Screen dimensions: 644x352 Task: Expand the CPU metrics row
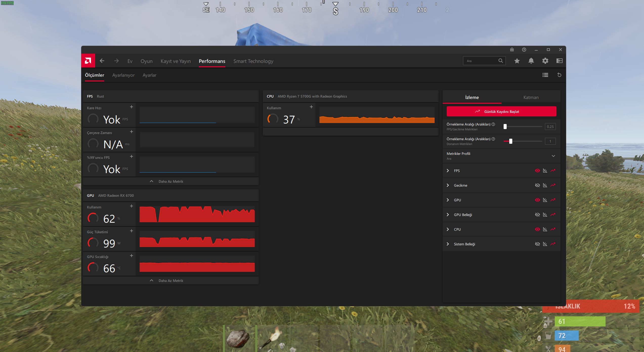click(448, 229)
